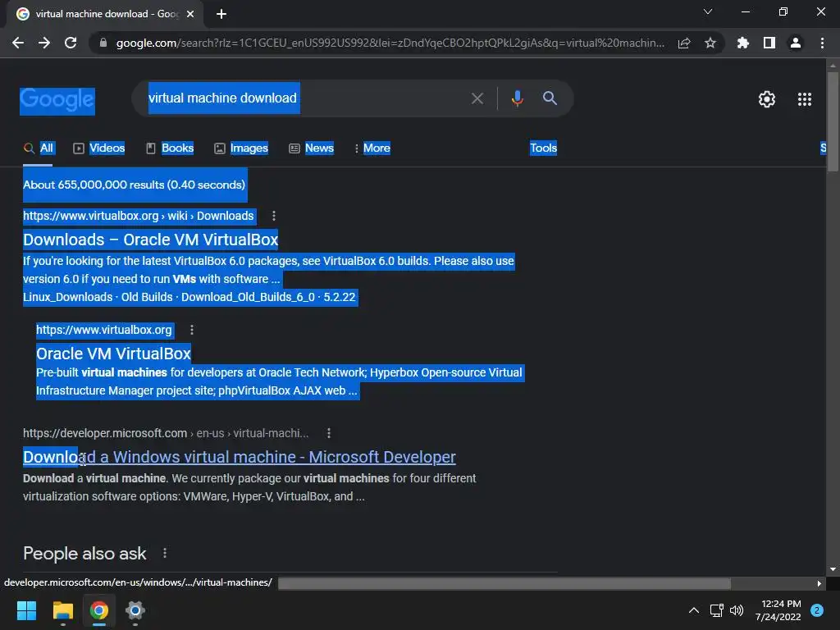
Task: Open Google Chrome in the taskbar
Action: 99,610
